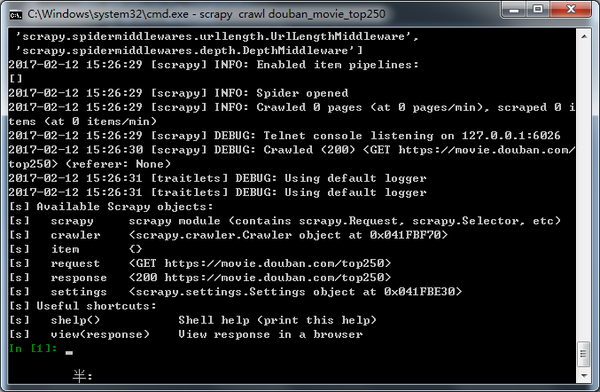Click the scrollbar down arrow
The image size is (600, 392).
584,376
